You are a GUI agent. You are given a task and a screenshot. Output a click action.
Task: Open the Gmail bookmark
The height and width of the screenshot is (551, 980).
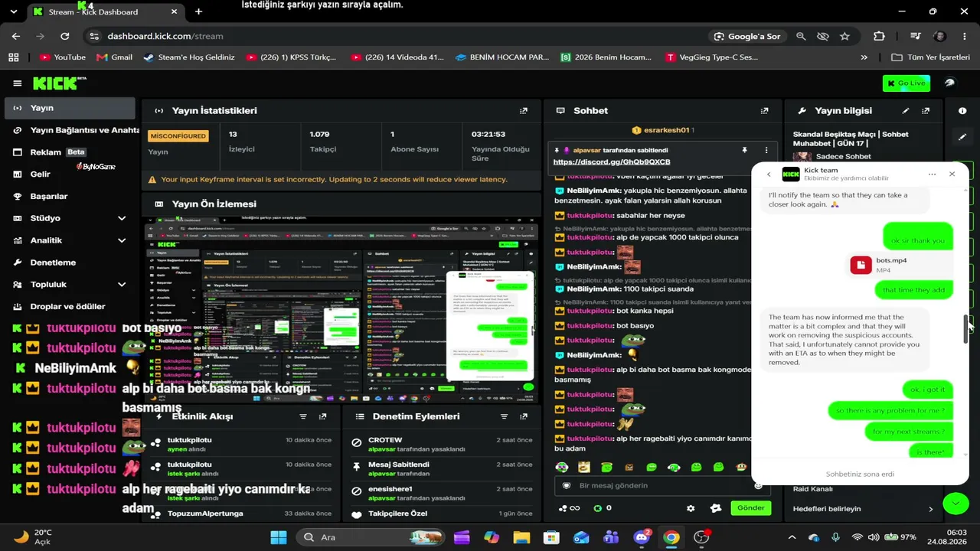[114, 57]
